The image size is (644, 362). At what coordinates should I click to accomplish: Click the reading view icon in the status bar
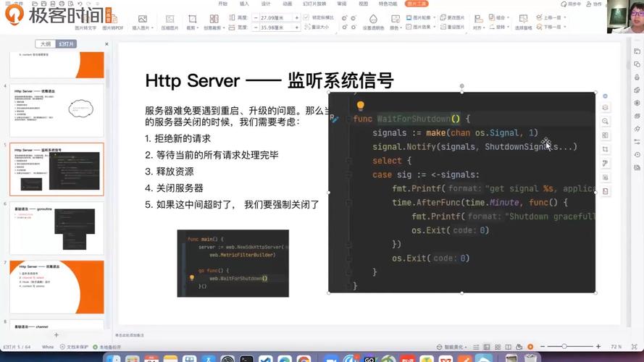508,347
